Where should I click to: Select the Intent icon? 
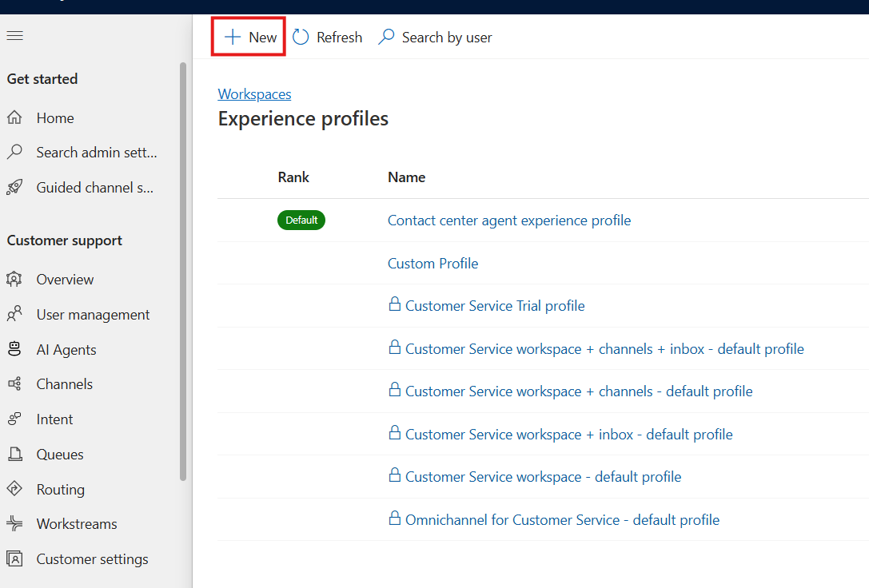coord(17,419)
